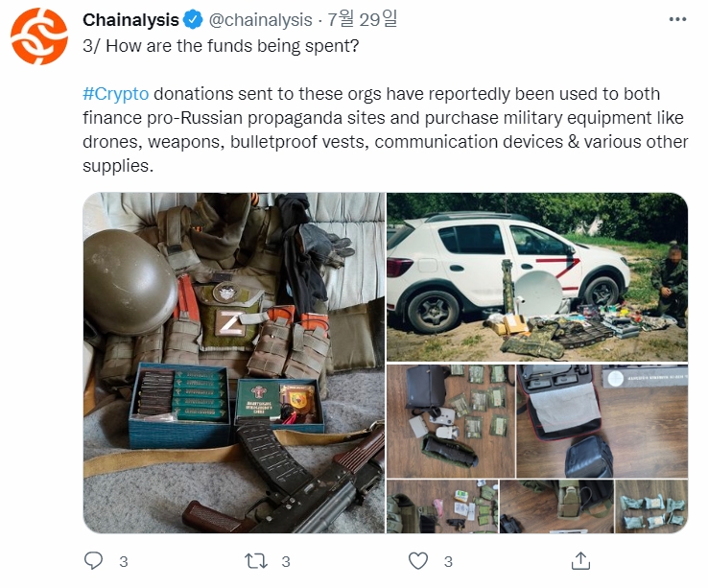Click the blue verified badge
Screen dimensions: 708x588
click(193, 20)
